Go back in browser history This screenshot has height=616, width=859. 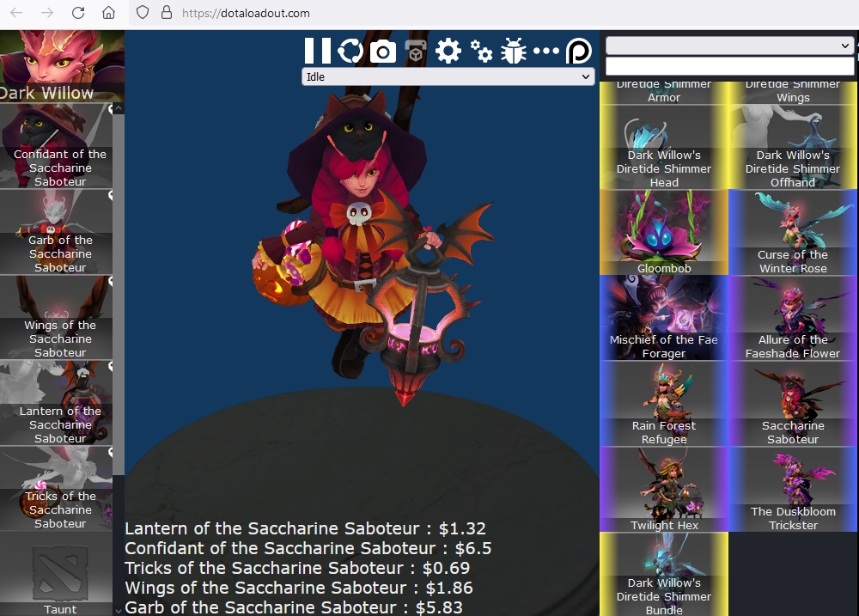coord(16,13)
